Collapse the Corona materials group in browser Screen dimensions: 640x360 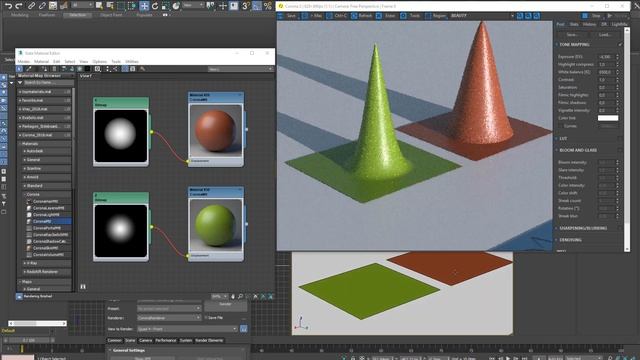coord(25,195)
